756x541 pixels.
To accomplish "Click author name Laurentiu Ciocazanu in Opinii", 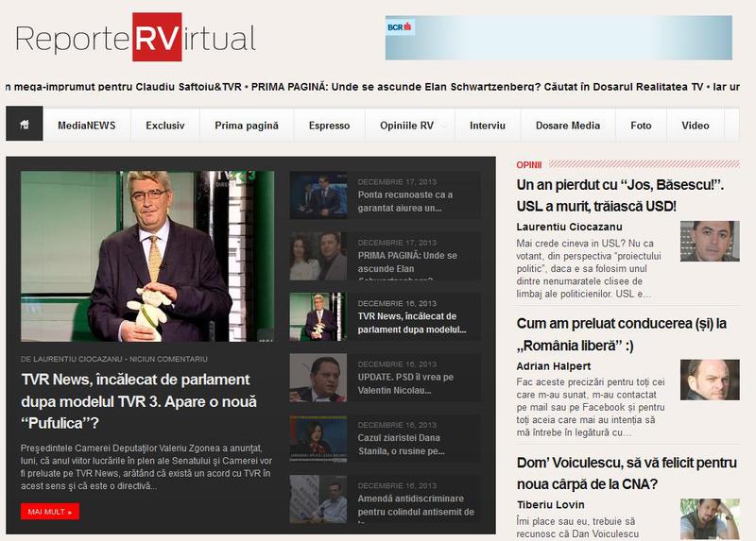I will tap(569, 227).
